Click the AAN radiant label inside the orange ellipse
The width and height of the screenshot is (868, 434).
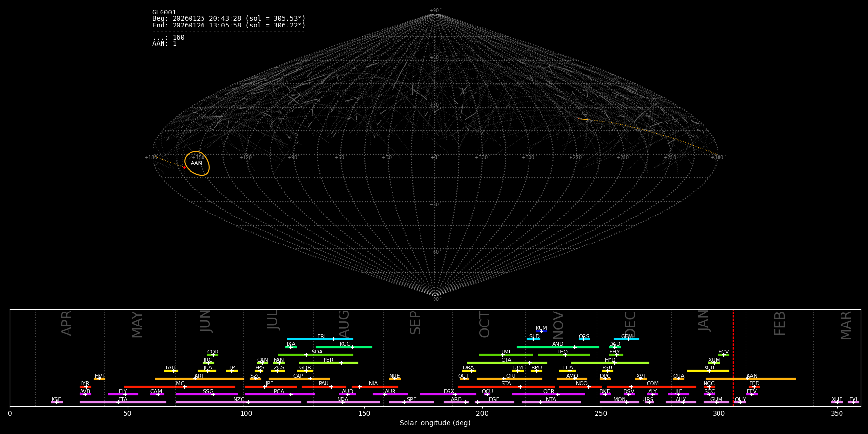click(196, 163)
